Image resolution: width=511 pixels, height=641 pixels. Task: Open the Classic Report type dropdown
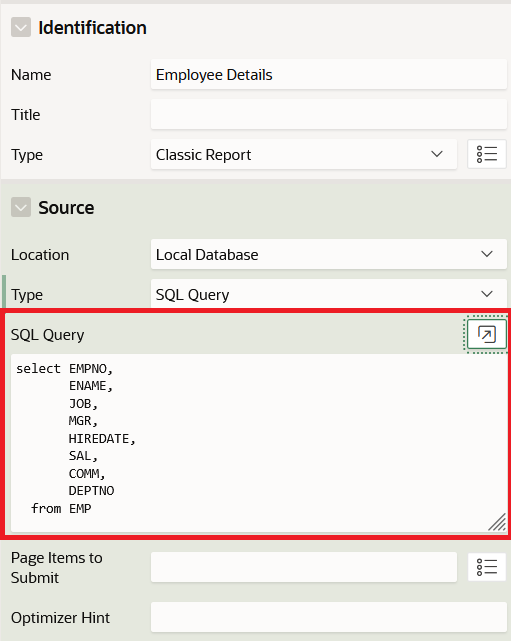(304, 155)
